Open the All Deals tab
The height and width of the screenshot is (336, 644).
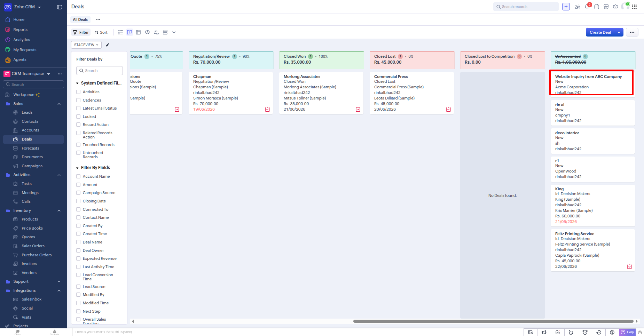coord(80,20)
